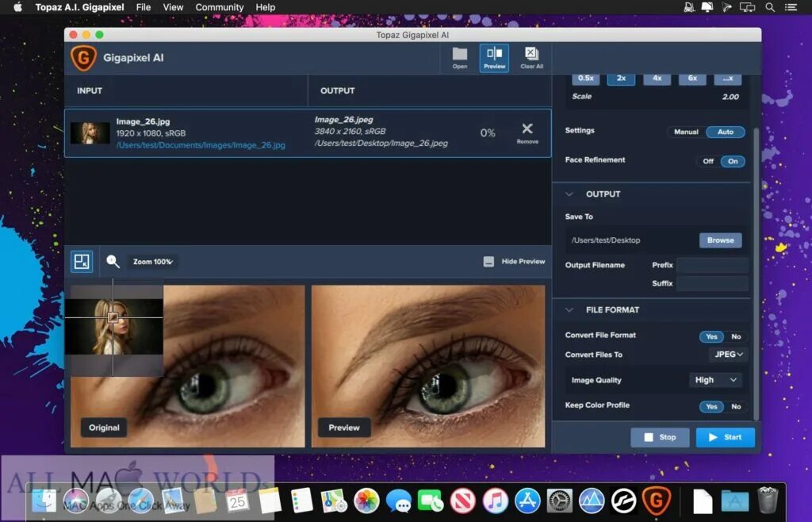The image size is (812, 522).
Task: Collapse the FILE FORMAT section chevron
Action: point(569,310)
